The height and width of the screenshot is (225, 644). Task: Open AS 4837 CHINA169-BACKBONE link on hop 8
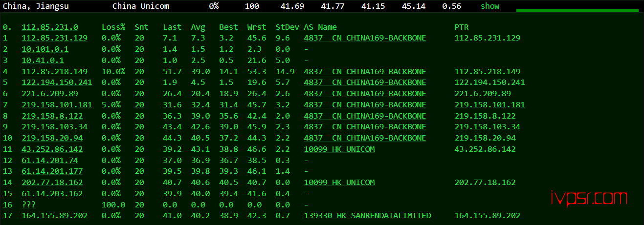point(365,116)
